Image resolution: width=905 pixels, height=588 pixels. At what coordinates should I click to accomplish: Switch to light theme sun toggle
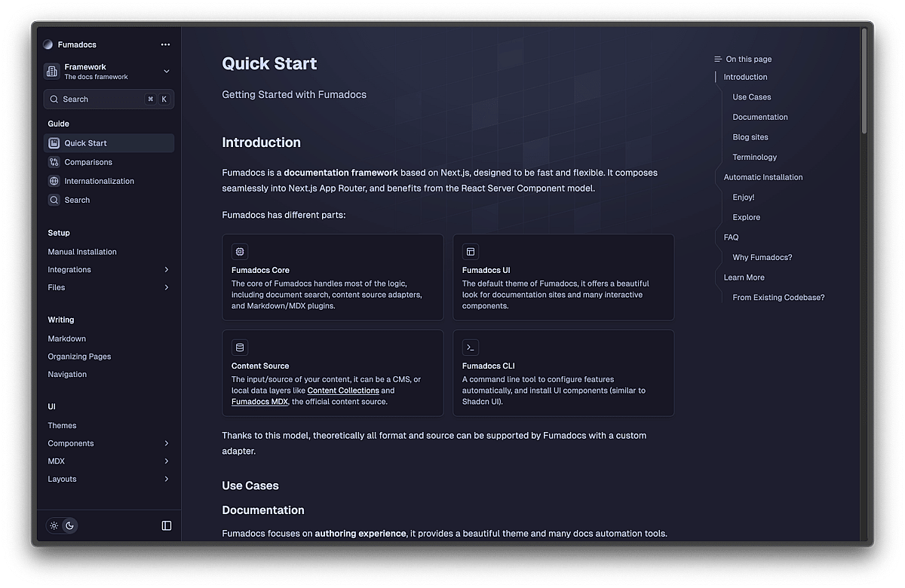pos(54,525)
